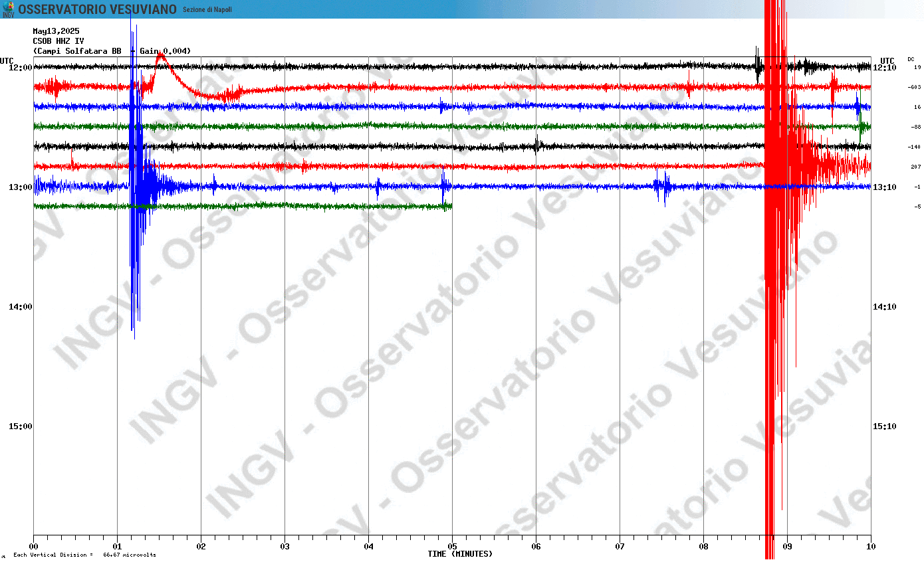Viewport: 924px width, 564px height.
Task: Click the DC value '-140'
Action: point(915,147)
